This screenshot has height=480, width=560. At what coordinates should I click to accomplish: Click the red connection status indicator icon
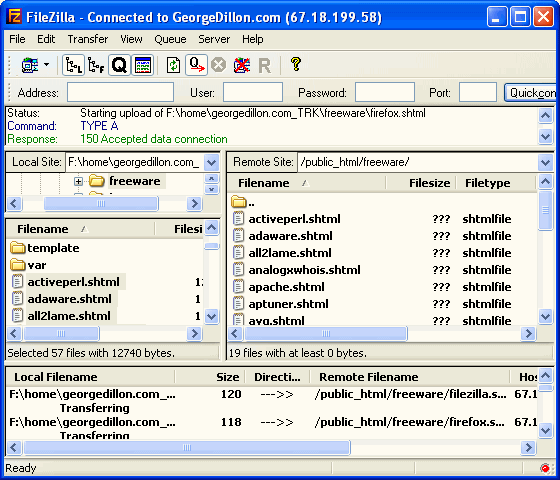click(545, 468)
